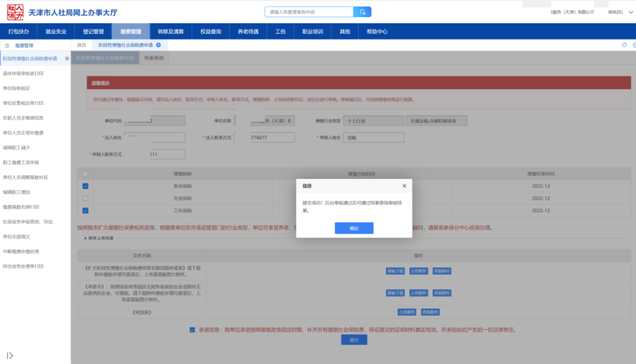Toggle the 失业保险 checkbox
The width and height of the screenshot is (636, 364).
(85, 198)
